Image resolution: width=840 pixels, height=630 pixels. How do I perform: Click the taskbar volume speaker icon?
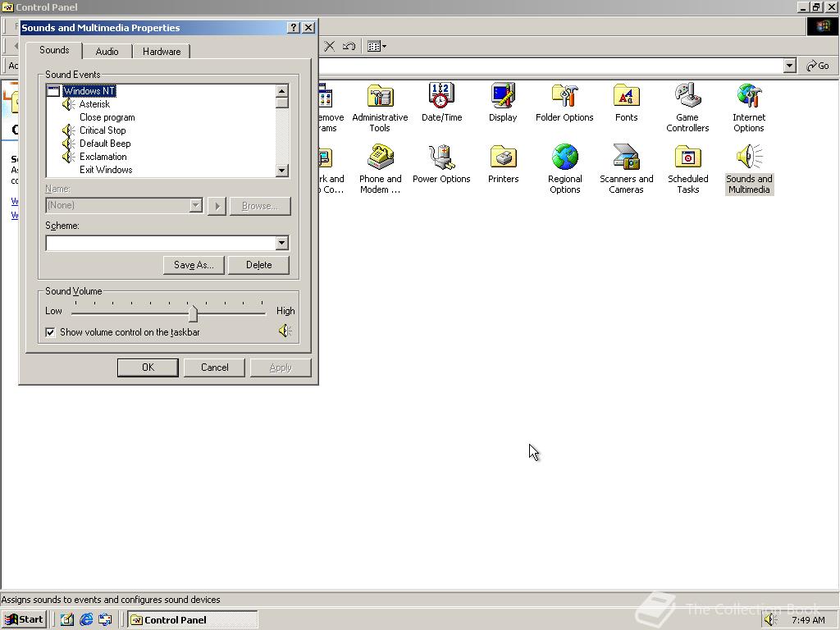[x=770, y=620]
